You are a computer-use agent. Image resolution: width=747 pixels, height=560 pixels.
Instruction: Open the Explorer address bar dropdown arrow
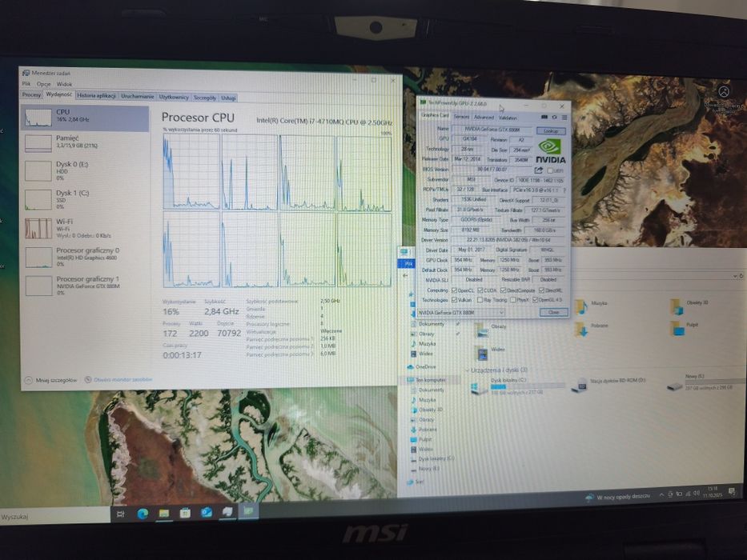(735, 276)
